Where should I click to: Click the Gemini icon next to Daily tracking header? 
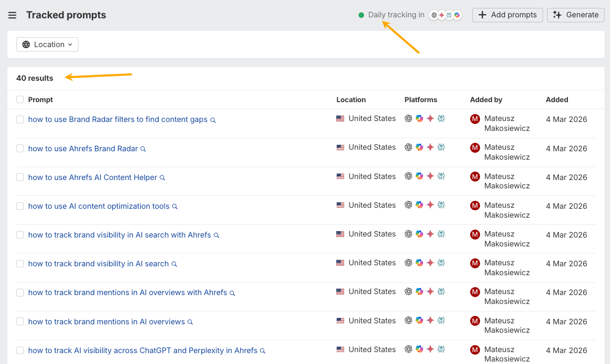coord(441,15)
